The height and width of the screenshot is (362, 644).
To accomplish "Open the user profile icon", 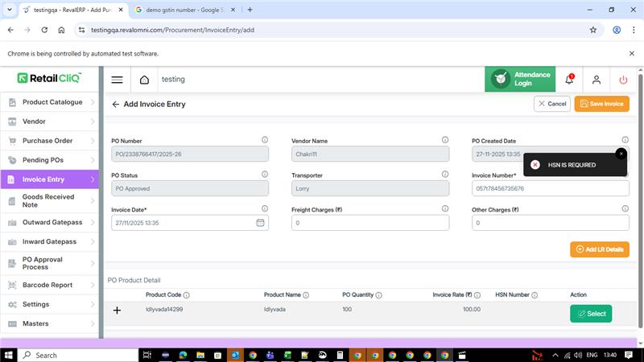I will (x=597, y=80).
